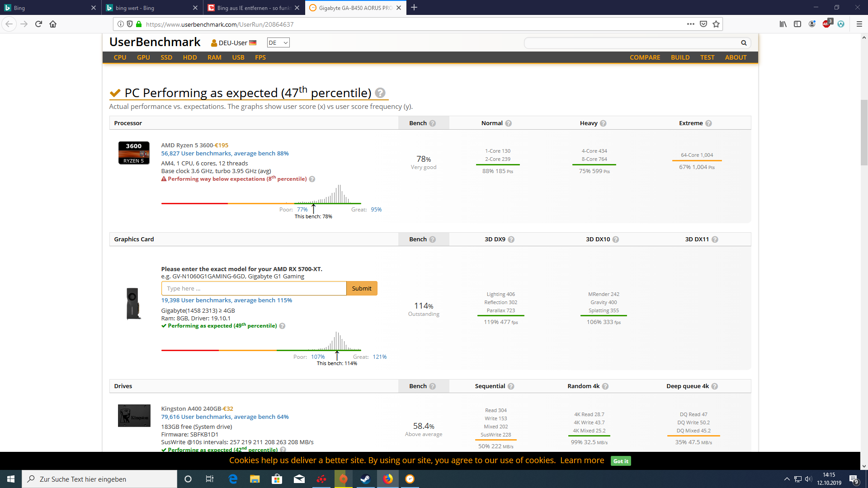Click the search magnifier icon

pyautogui.click(x=744, y=42)
